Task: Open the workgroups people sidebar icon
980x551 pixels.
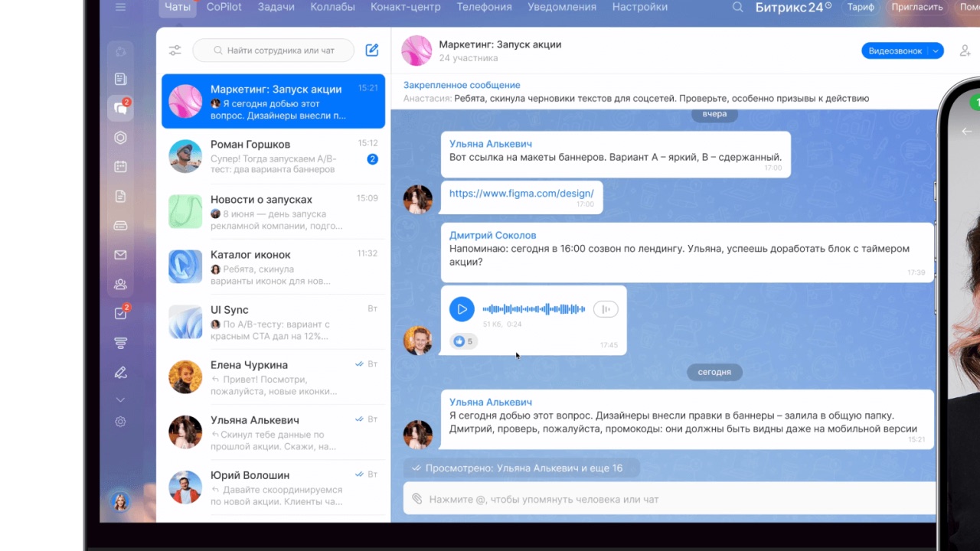Action: [120, 284]
